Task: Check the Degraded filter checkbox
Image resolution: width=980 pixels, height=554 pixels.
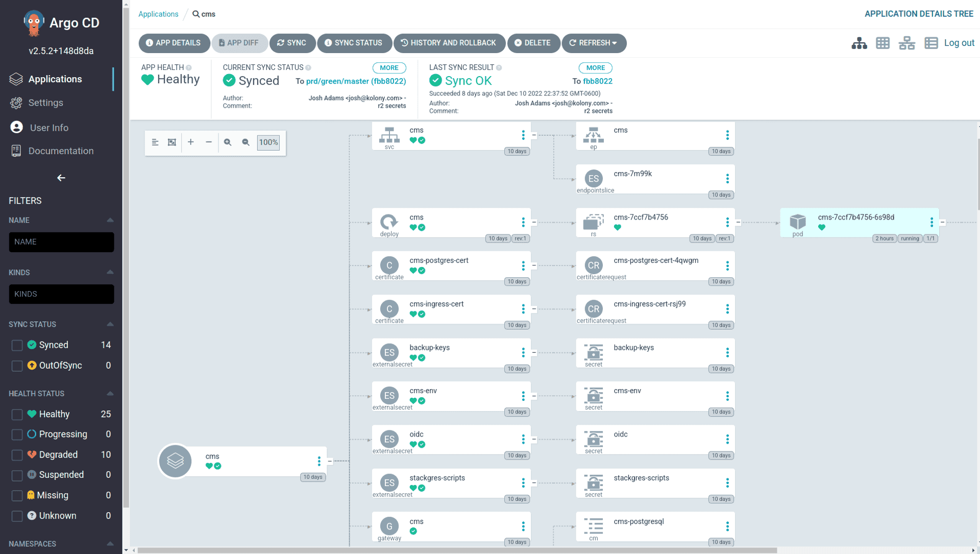Action: [x=17, y=455]
